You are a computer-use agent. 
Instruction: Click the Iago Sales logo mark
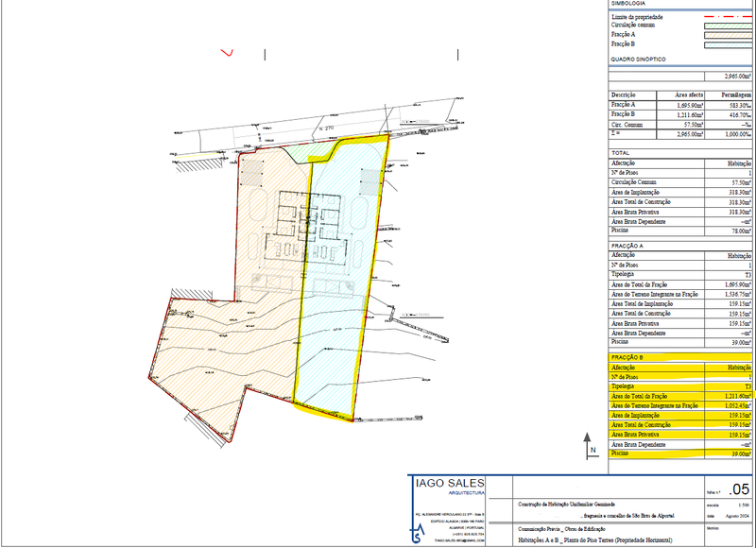pos(420,537)
